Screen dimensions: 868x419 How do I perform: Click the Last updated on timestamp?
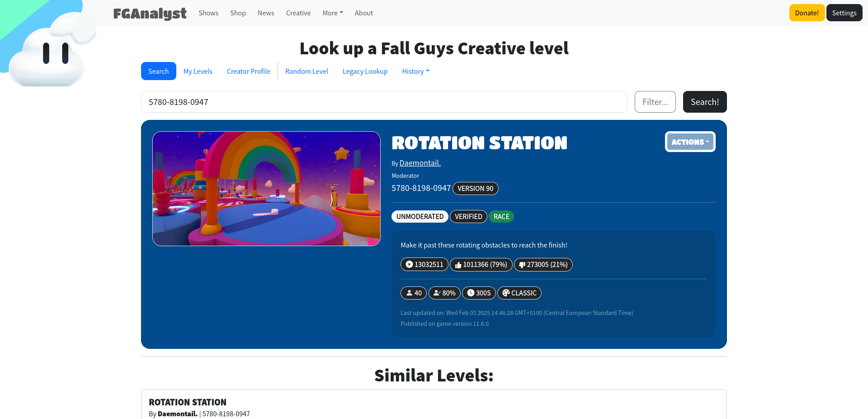point(517,313)
